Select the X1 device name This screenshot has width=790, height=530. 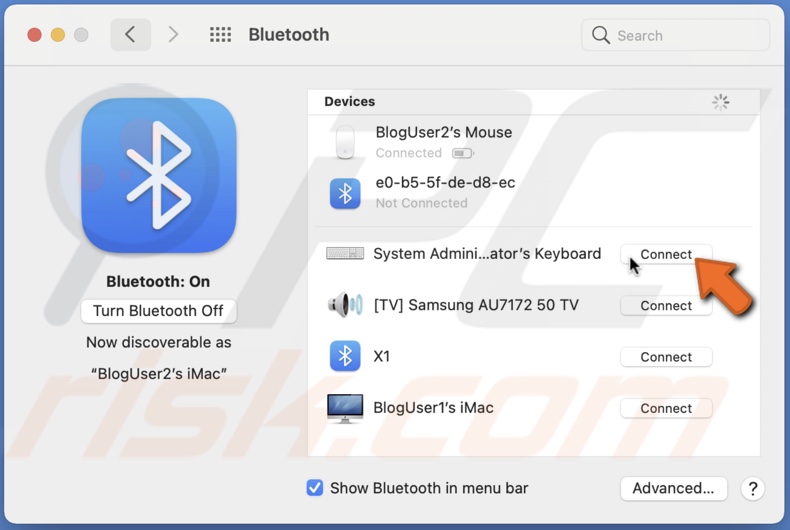click(381, 356)
